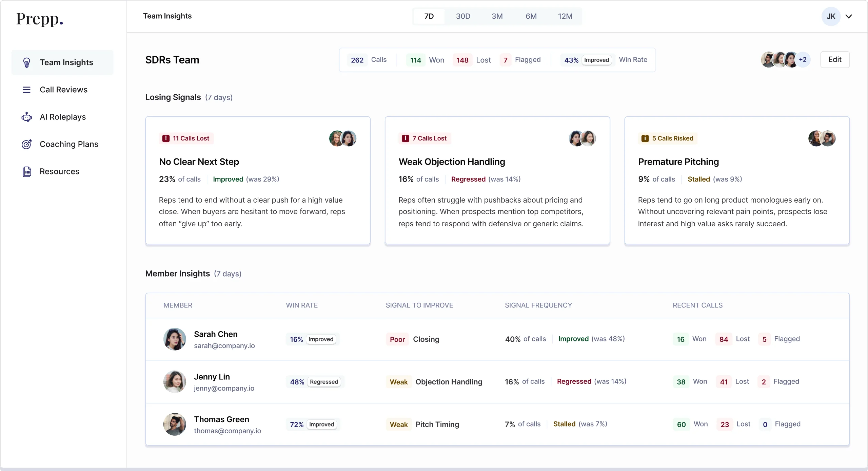The width and height of the screenshot is (868, 471).
Task: Click the warning icon beside '5 Calls Risked'
Action: (645, 138)
